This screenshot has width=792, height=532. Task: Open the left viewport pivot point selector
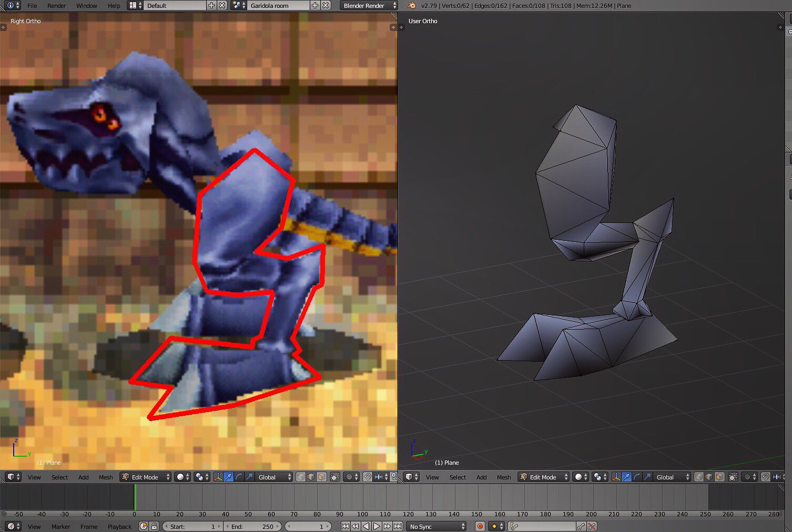click(202, 477)
